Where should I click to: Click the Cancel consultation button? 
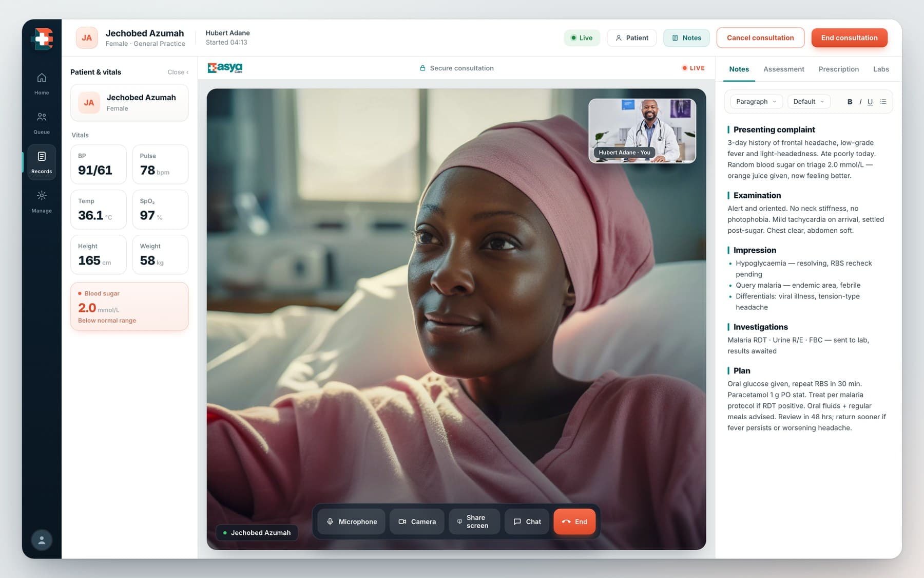760,38
